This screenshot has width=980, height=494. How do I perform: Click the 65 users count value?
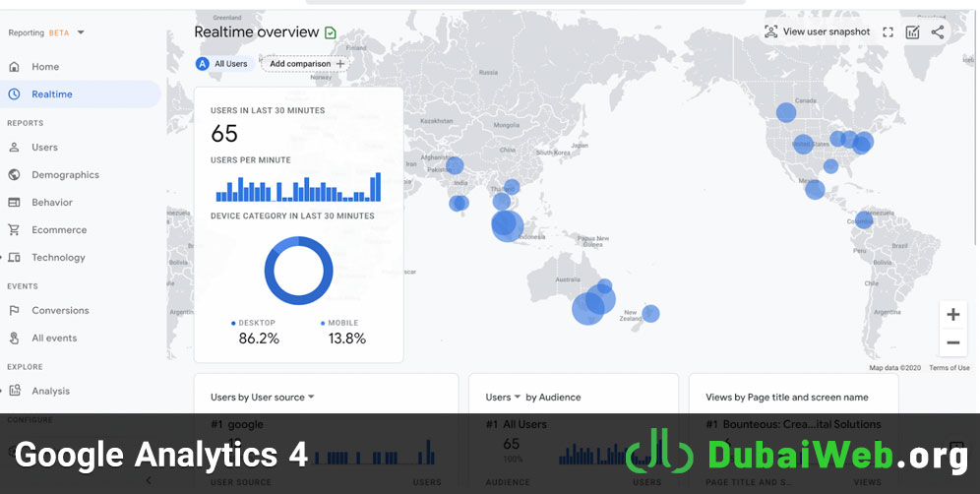pyautogui.click(x=224, y=134)
